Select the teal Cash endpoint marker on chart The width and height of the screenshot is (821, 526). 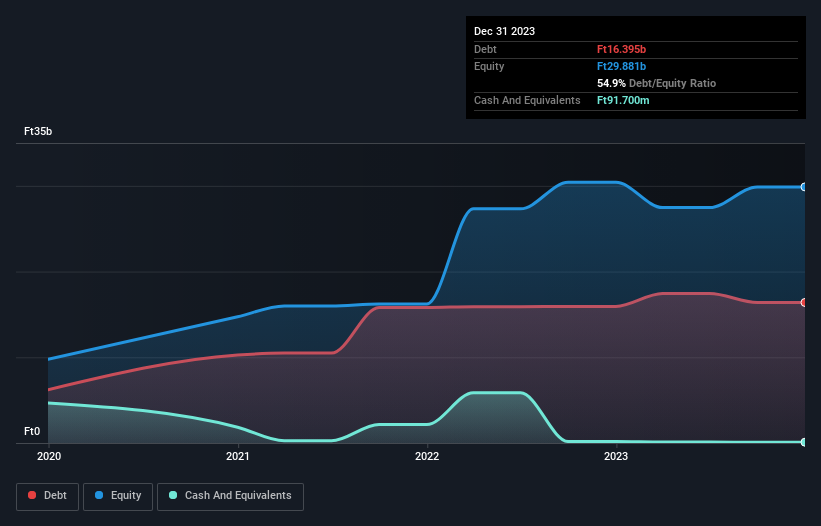[x=804, y=442]
